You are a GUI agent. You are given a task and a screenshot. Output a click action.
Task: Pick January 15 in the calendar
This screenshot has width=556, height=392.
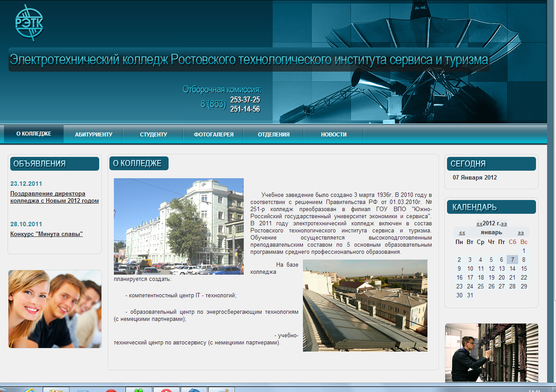pos(524,268)
